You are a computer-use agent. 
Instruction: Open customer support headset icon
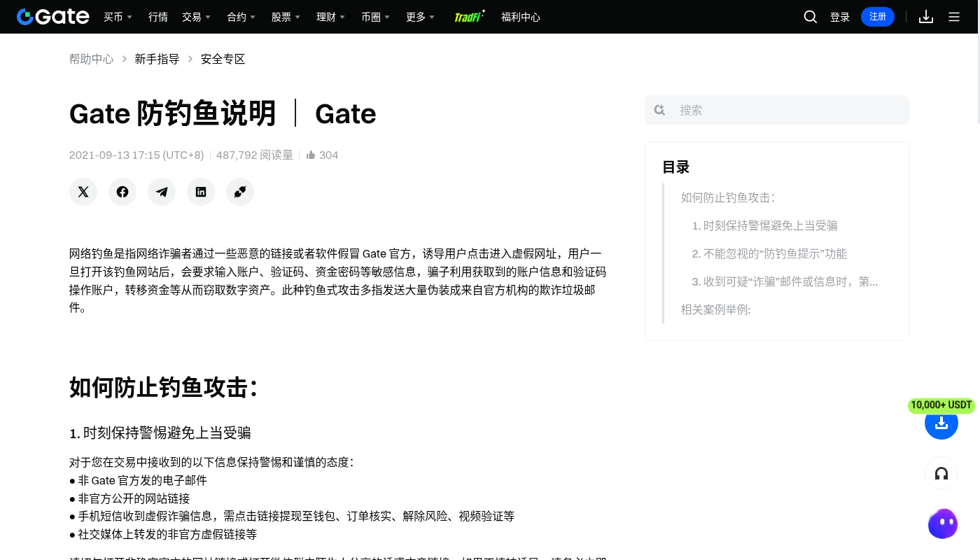pyautogui.click(x=941, y=474)
